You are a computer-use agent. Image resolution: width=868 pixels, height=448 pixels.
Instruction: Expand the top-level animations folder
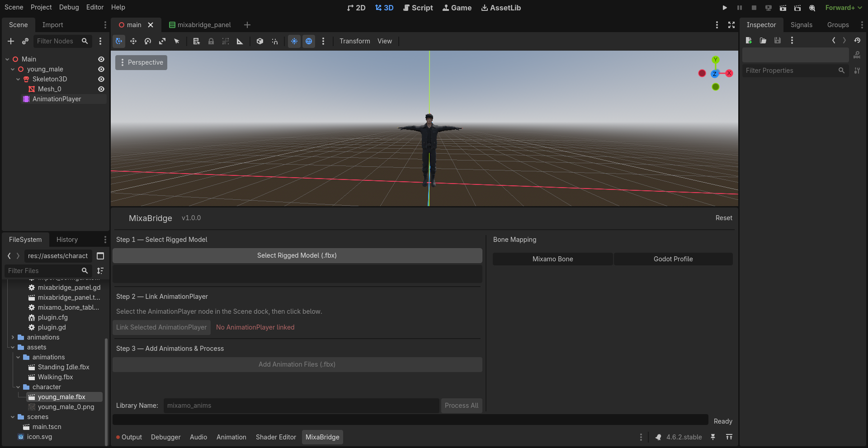[x=13, y=337]
